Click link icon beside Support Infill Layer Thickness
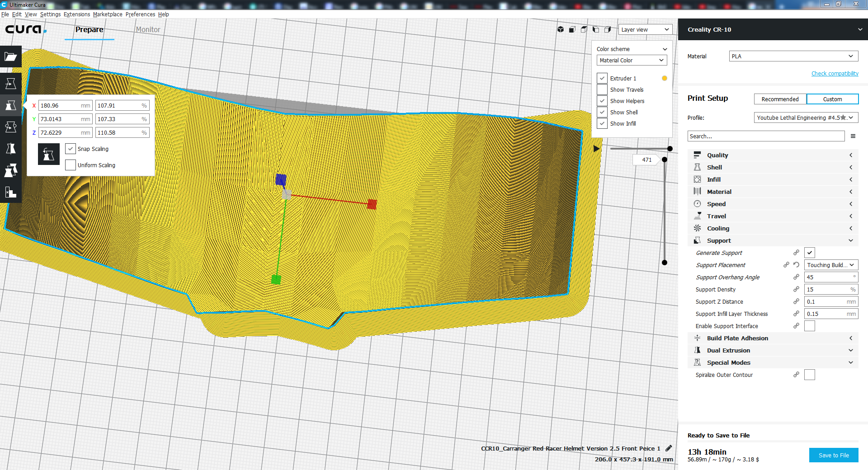 796,314
